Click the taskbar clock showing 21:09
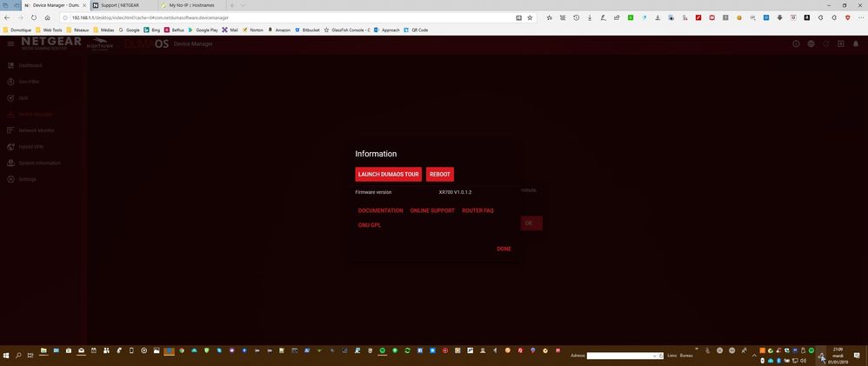Image resolution: width=868 pixels, height=366 pixels. coord(838,356)
